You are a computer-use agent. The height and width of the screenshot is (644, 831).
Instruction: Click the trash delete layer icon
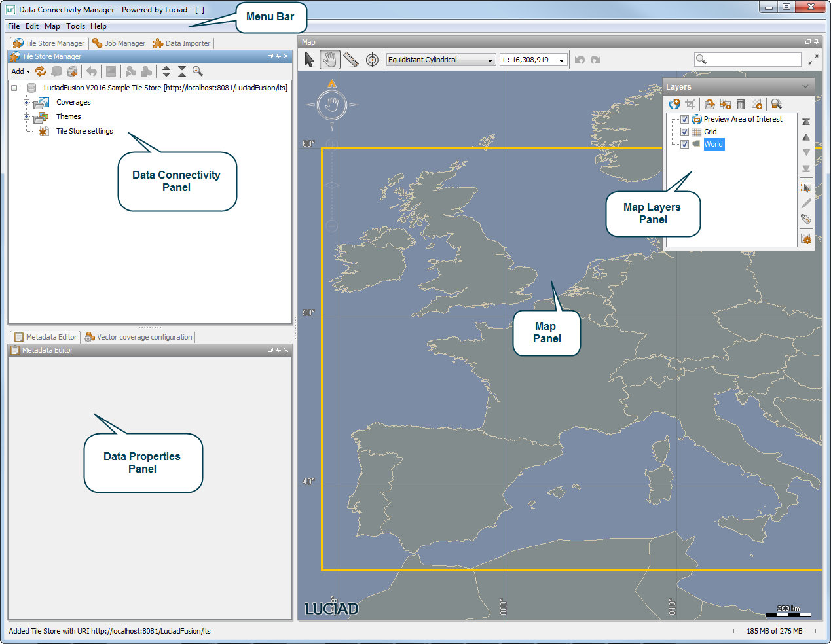coord(741,104)
